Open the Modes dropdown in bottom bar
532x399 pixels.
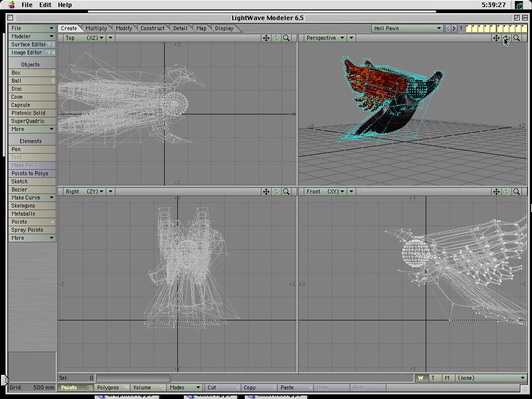(x=184, y=387)
